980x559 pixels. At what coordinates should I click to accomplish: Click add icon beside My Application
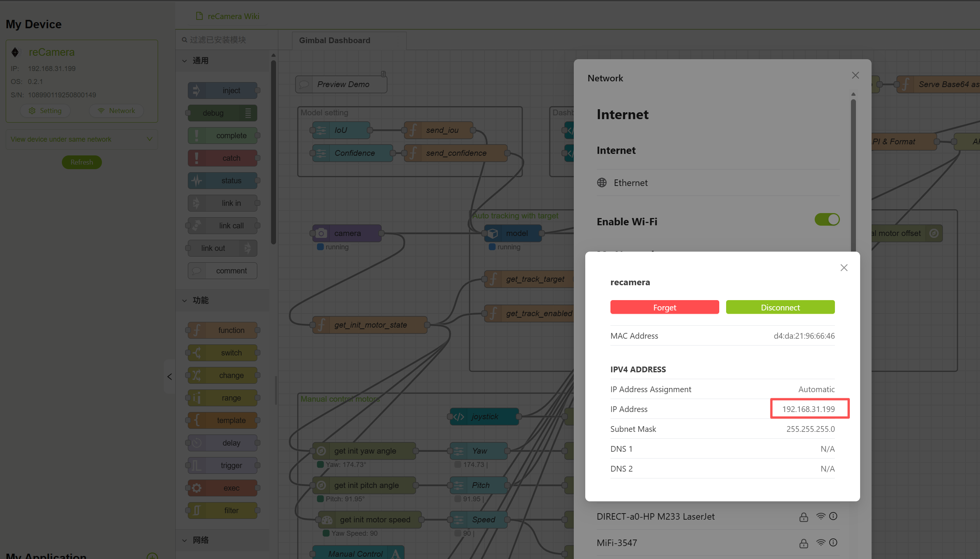click(x=152, y=556)
